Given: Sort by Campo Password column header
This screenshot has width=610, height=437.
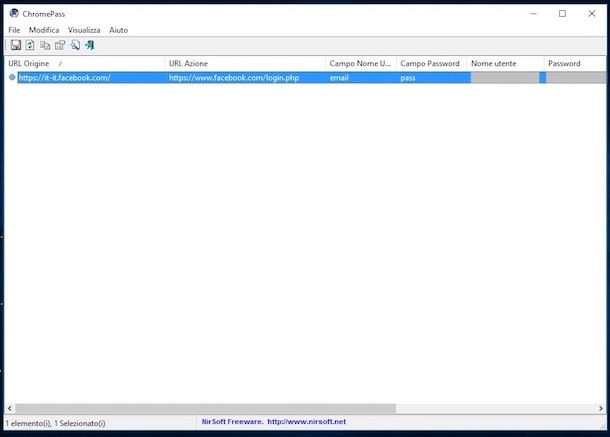Looking at the screenshot, I should 431,63.
